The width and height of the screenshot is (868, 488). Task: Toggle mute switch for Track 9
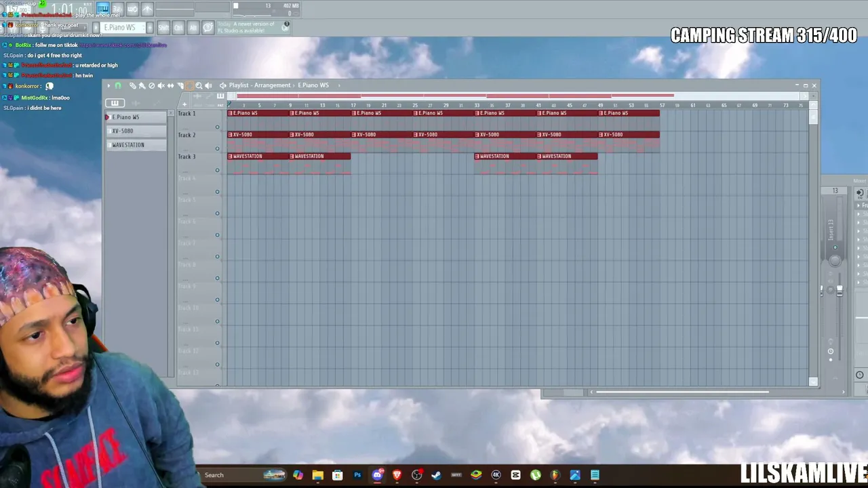[218, 300]
